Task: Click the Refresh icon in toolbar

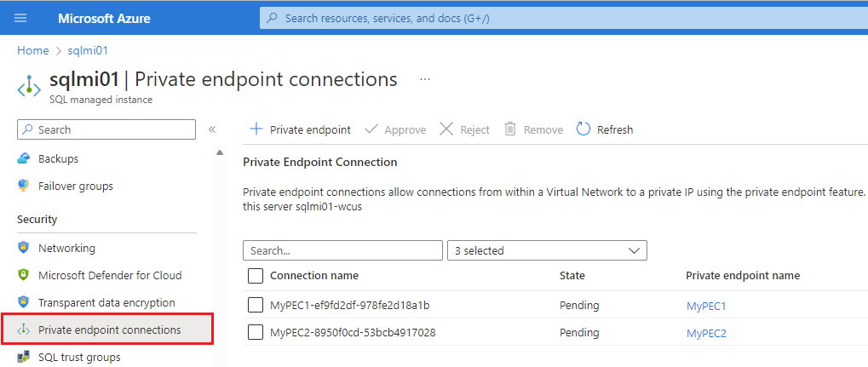Action: coord(583,129)
